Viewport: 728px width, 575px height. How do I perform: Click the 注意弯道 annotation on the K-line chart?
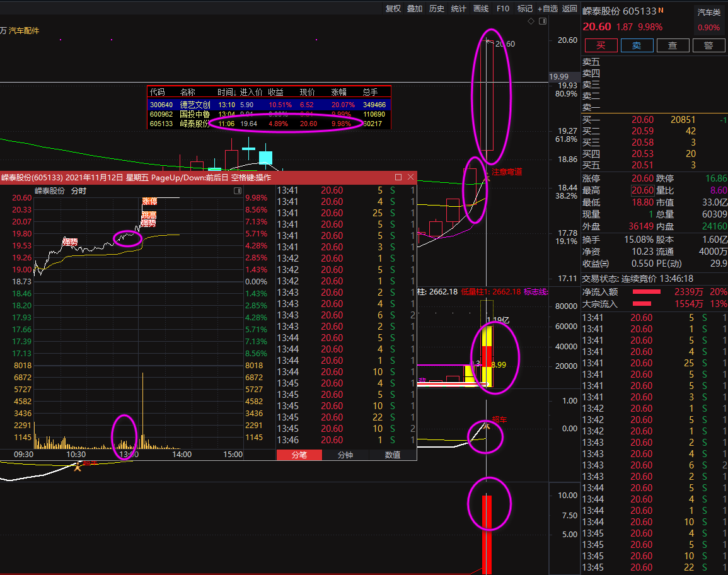(x=507, y=172)
